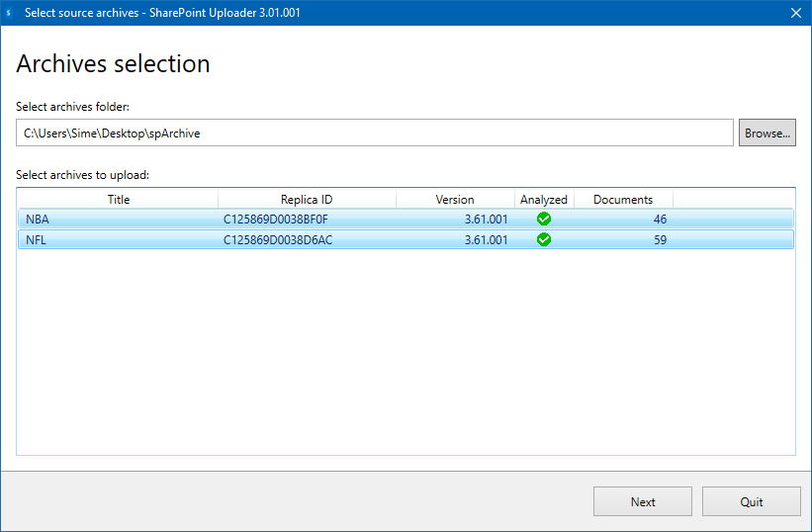Click the NBA document count 46
The image size is (812, 532).
(660, 220)
